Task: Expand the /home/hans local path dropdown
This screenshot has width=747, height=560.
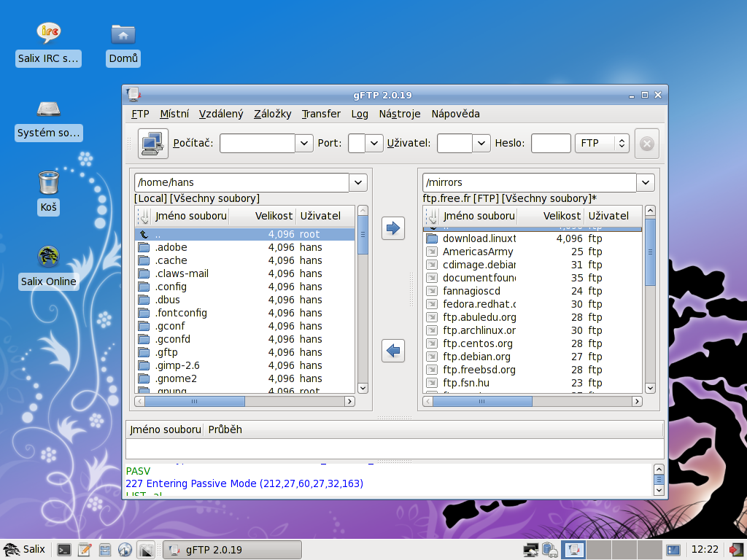Action: (x=358, y=182)
